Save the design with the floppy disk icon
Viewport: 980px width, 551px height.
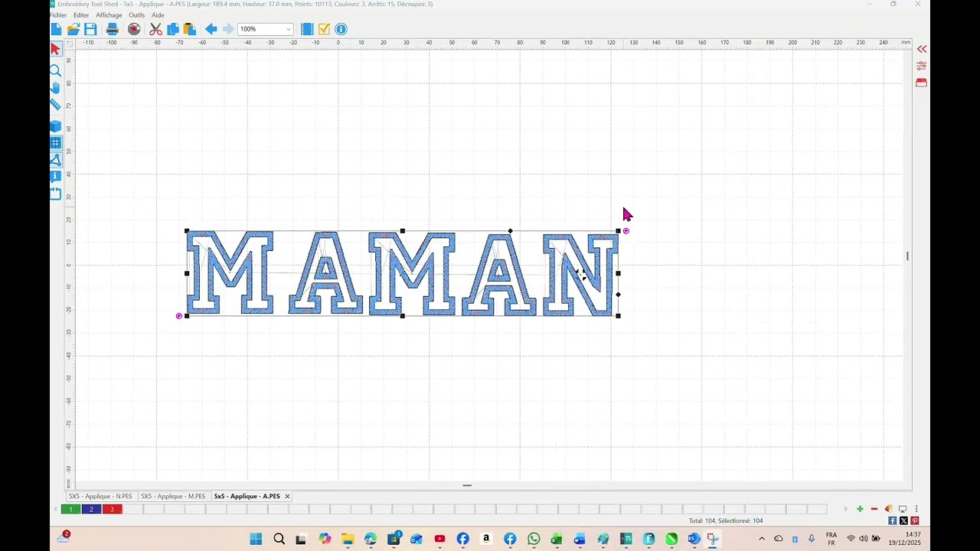pos(90,29)
